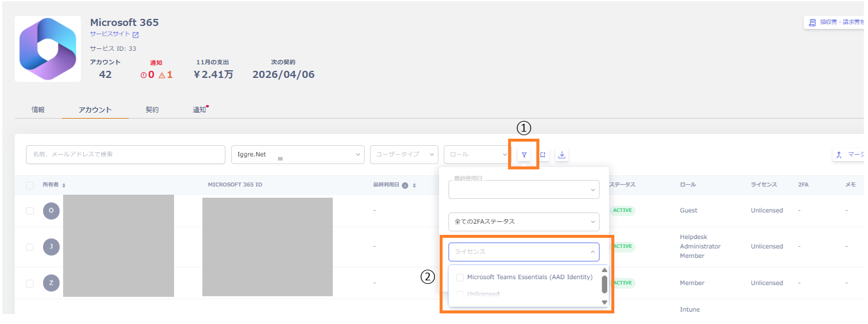The width and height of the screenshot is (868, 324).
Task: Click the メモ column header
Action: [850, 185]
